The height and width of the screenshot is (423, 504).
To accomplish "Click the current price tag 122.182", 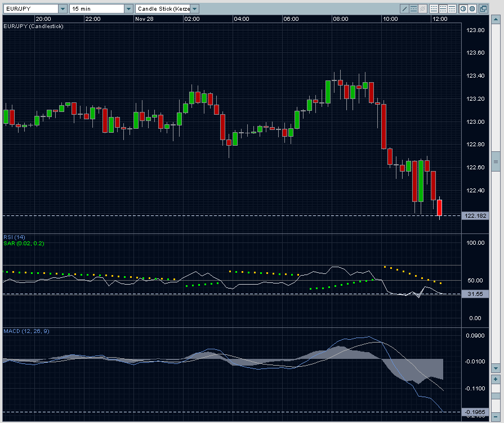I will pos(475,216).
